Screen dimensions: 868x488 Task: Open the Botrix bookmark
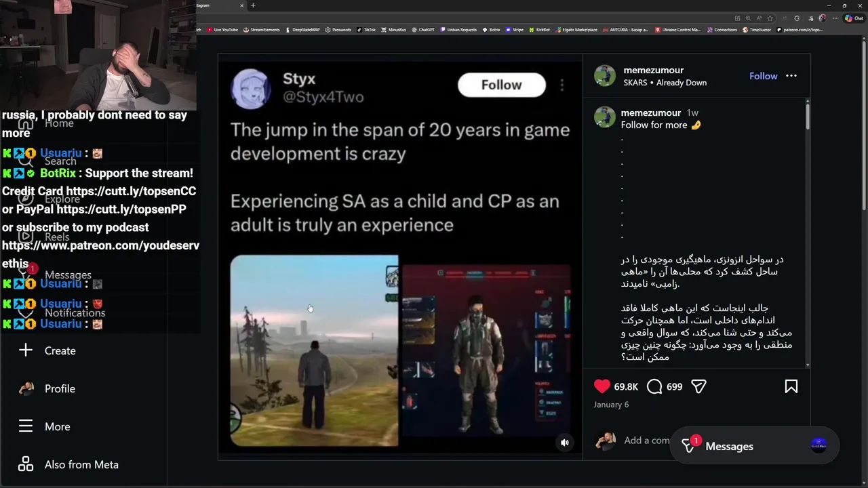(x=491, y=30)
